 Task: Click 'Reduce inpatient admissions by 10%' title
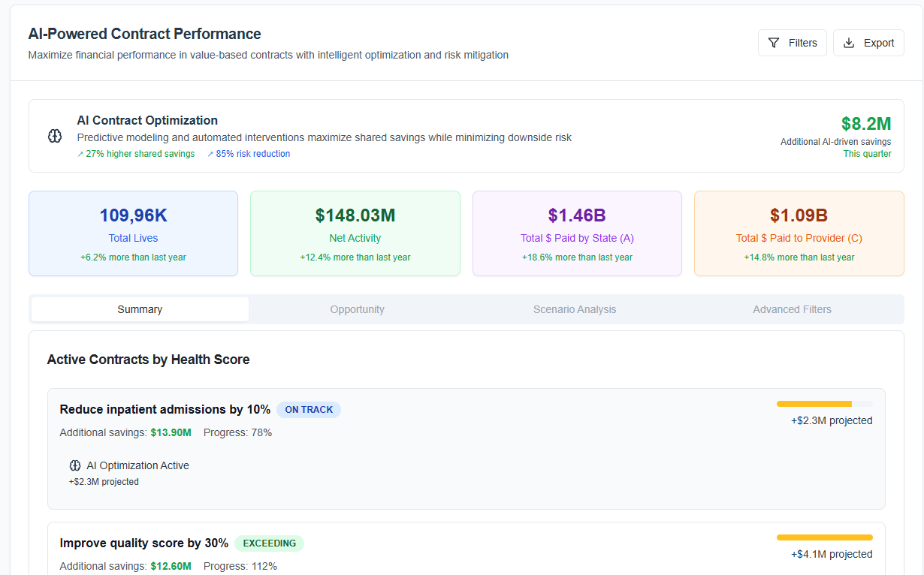[x=165, y=410]
